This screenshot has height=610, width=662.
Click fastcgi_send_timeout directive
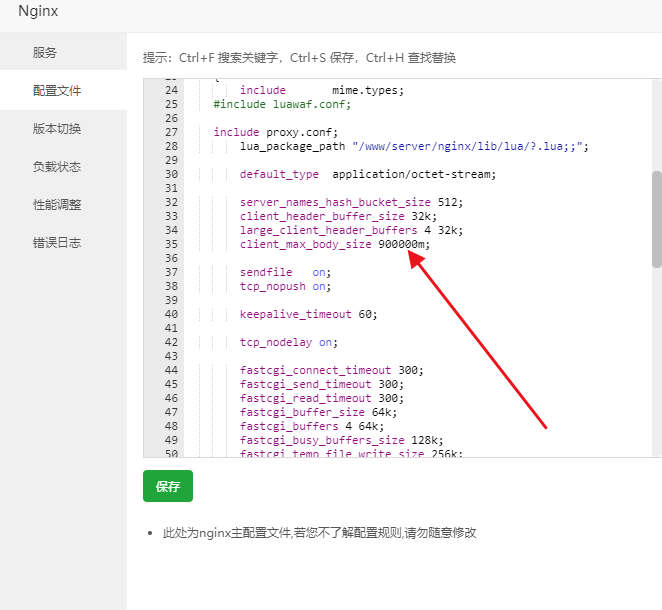click(306, 384)
